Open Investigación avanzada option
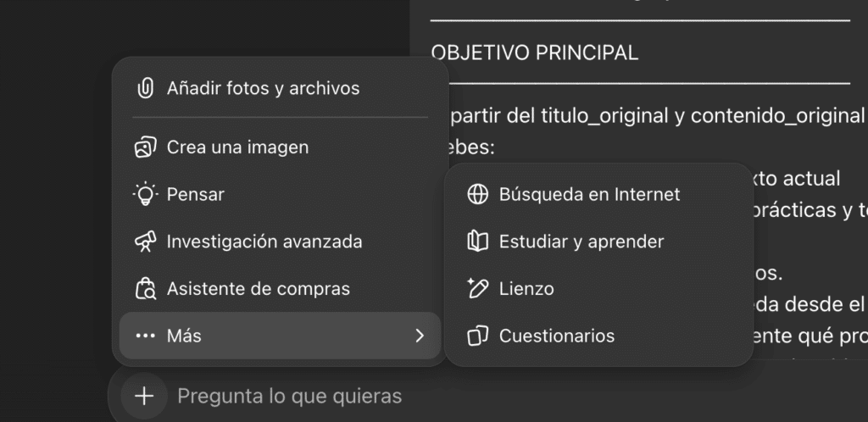 coord(280,242)
